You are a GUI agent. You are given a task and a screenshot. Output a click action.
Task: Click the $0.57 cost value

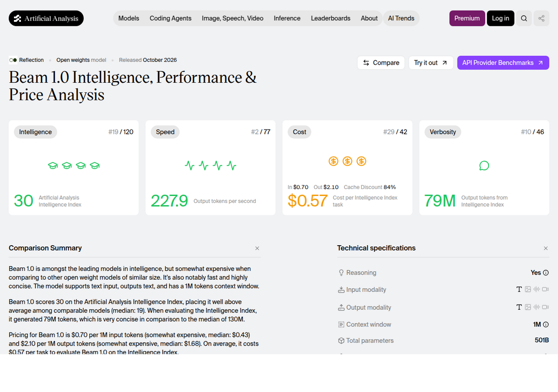point(307,201)
